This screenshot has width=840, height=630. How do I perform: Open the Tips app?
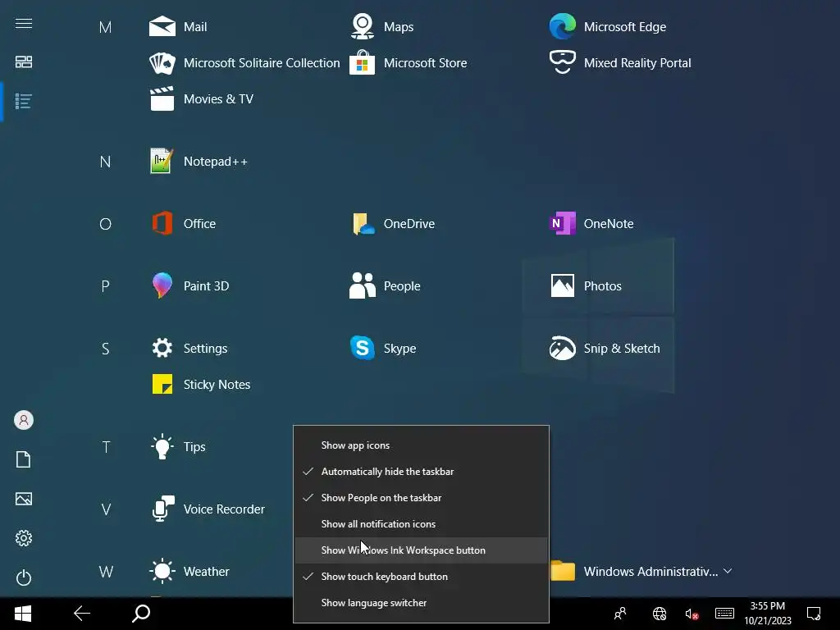178,447
